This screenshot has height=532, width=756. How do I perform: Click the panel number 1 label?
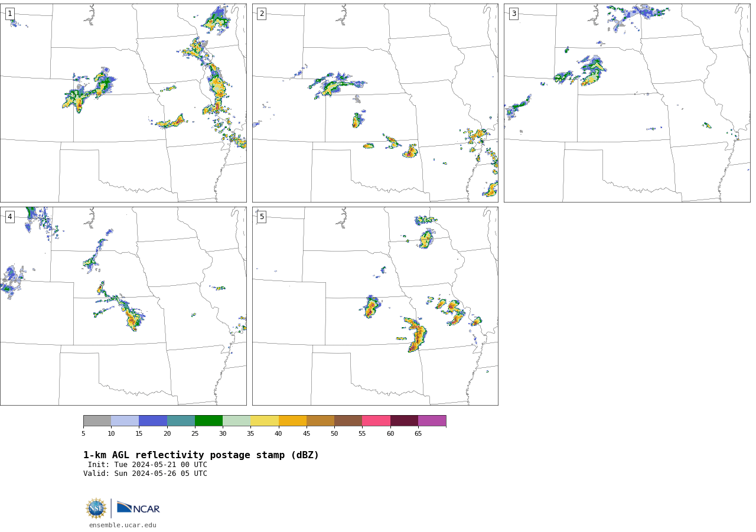10,14
